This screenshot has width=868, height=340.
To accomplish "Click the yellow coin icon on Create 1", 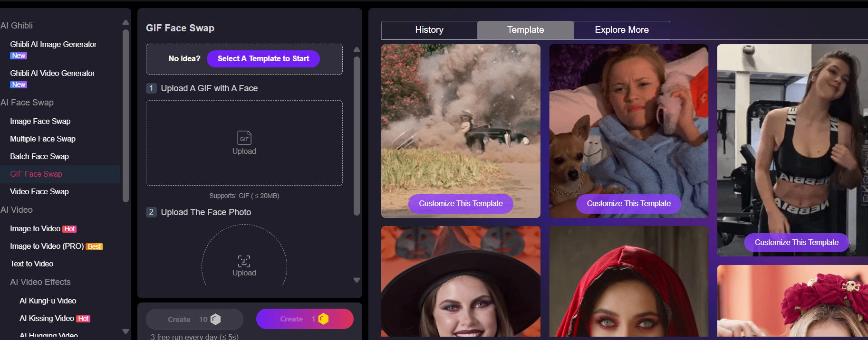I will pos(323,319).
